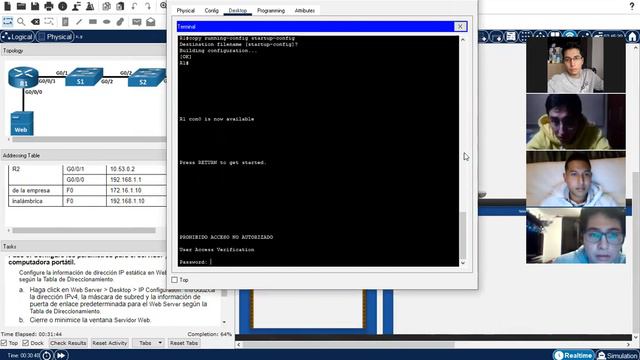This screenshot has width=640, height=360.
Task: Click the Tasks section header
Action: pyautogui.click(x=83, y=247)
